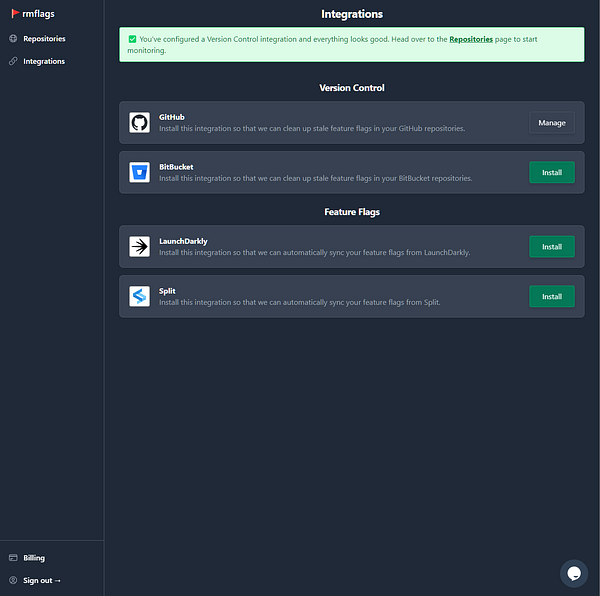Install the BitBucket integration
The height and width of the screenshot is (596, 600).
coord(551,173)
